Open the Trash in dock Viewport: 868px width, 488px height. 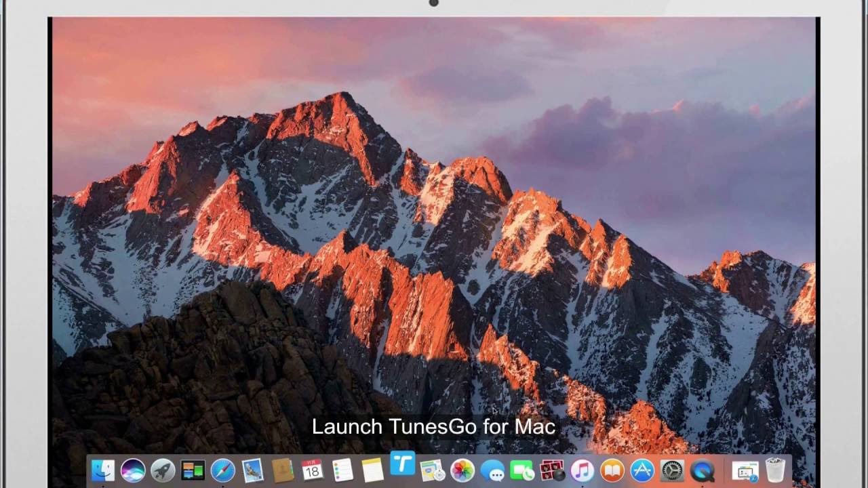click(x=775, y=470)
